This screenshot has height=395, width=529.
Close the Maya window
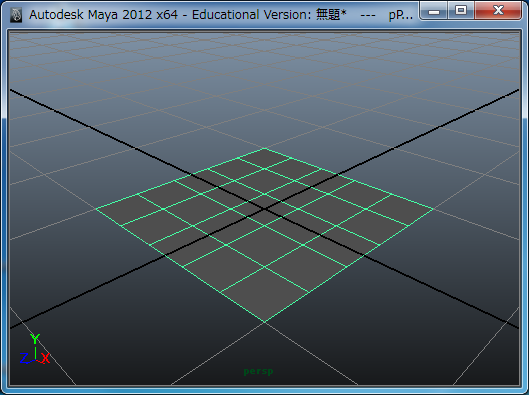(498, 10)
